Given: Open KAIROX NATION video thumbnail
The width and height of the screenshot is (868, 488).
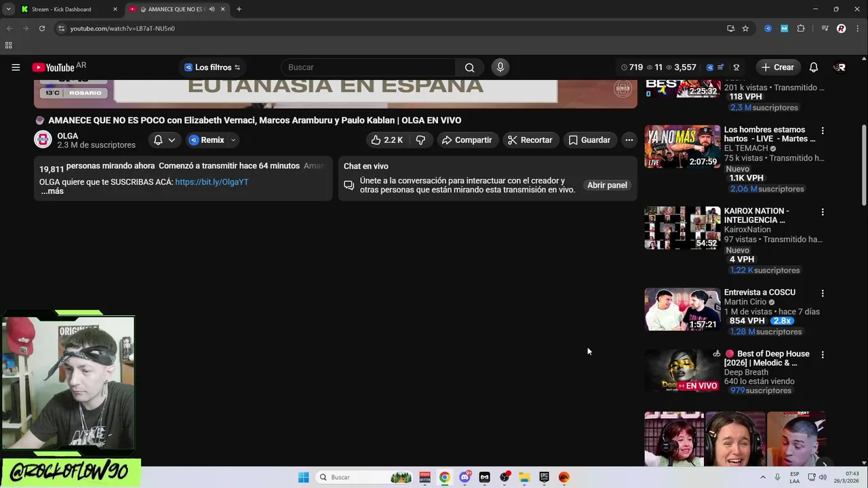Looking at the screenshot, I should (682, 228).
